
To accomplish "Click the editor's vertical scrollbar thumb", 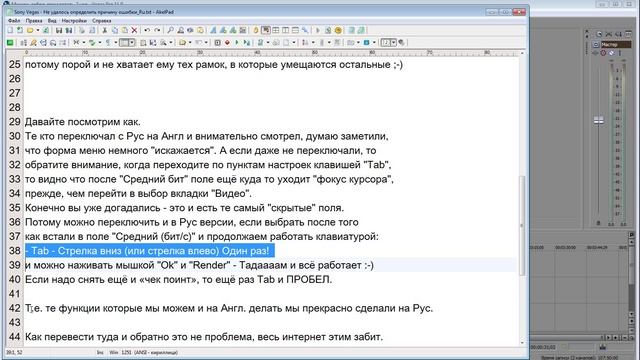I will (x=522, y=227).
